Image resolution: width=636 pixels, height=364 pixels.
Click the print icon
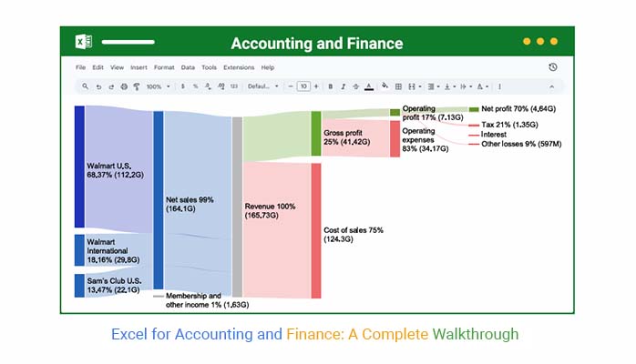coord(124,86)
